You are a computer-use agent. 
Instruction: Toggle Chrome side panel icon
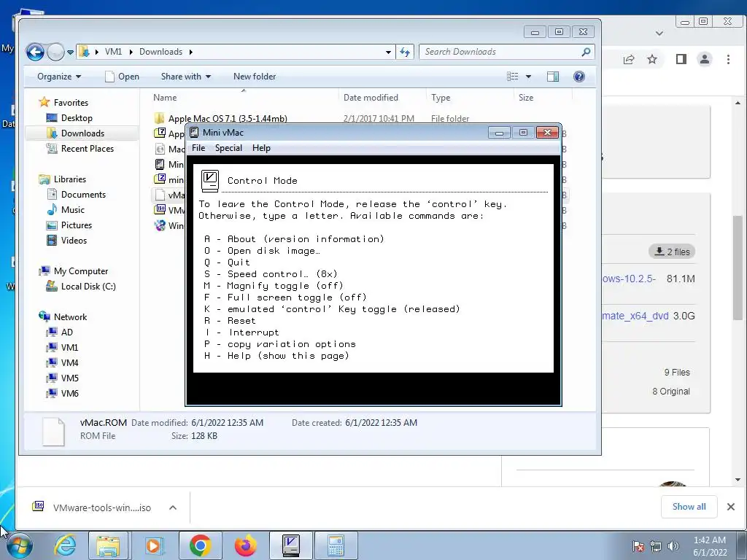[681, 59]
